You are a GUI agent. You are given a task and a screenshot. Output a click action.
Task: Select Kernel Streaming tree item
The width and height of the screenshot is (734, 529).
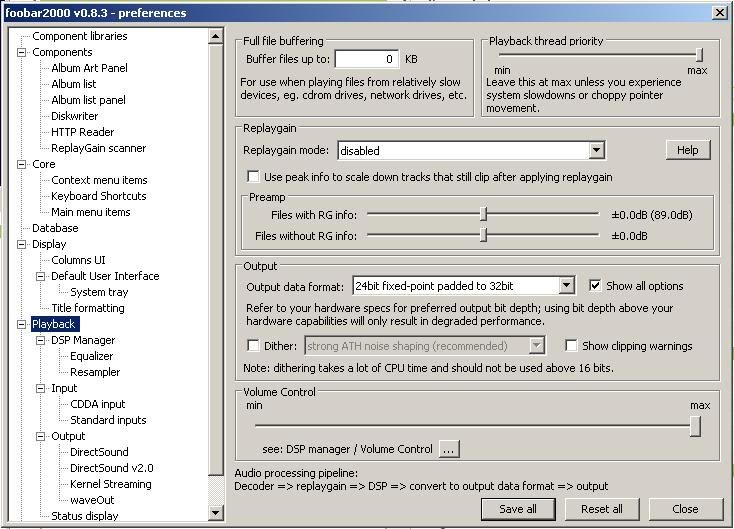click(111, 485)
